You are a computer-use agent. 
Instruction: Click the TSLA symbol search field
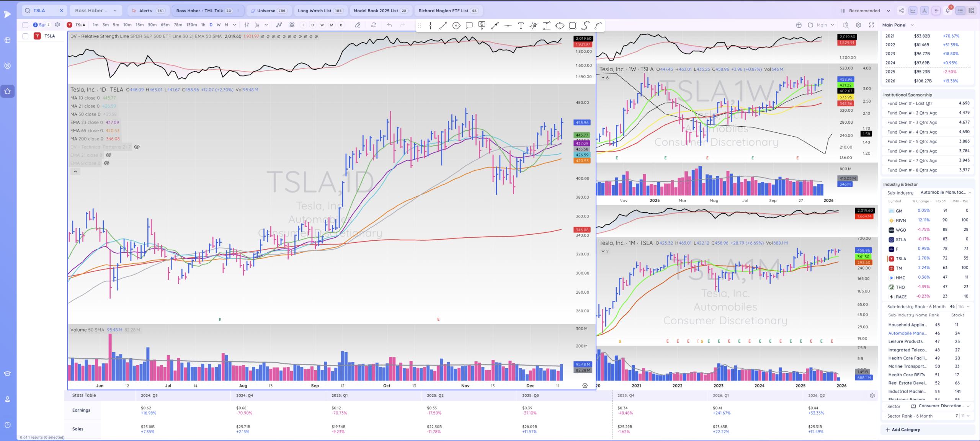[44, 11]
